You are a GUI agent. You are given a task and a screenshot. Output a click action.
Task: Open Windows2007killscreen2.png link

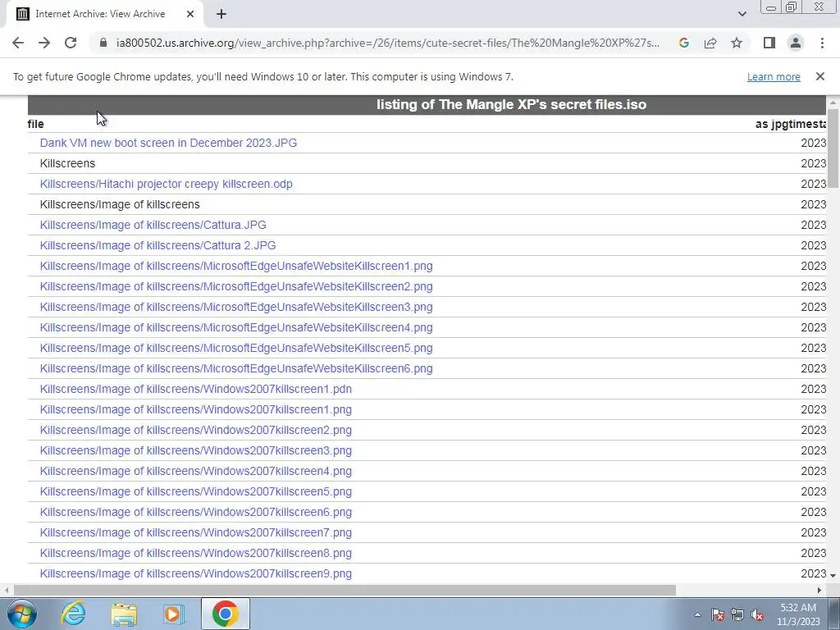(195, 430)
